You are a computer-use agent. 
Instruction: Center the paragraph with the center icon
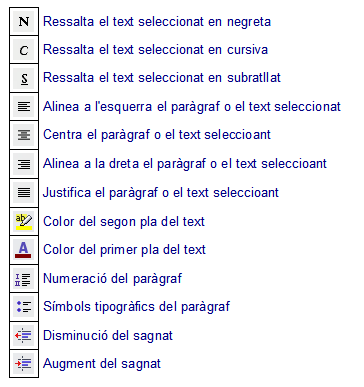coord(24,135)
